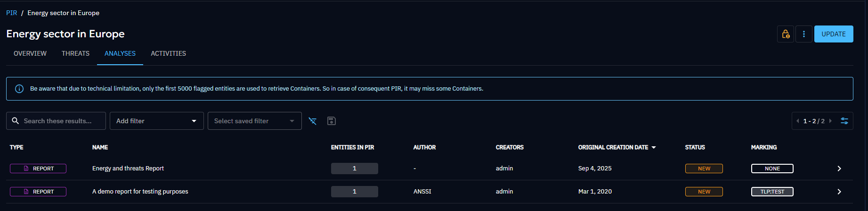Click the Search these results field
The width and height of the screenshot is (868, 211).
[61, 121]
